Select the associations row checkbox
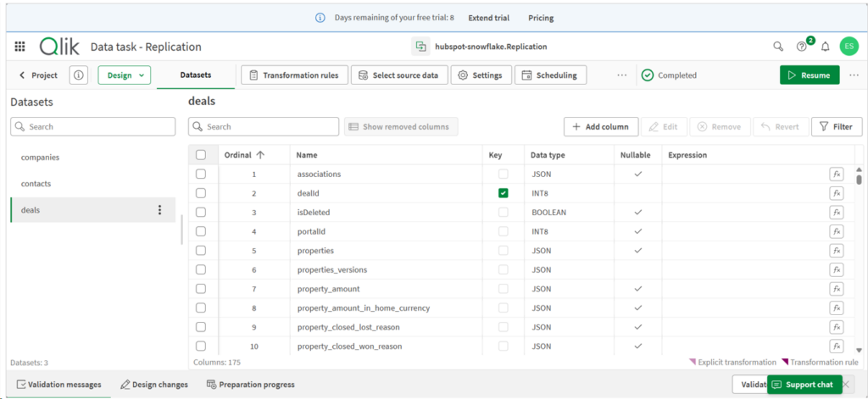868x399 pixels. pos(201,174)
